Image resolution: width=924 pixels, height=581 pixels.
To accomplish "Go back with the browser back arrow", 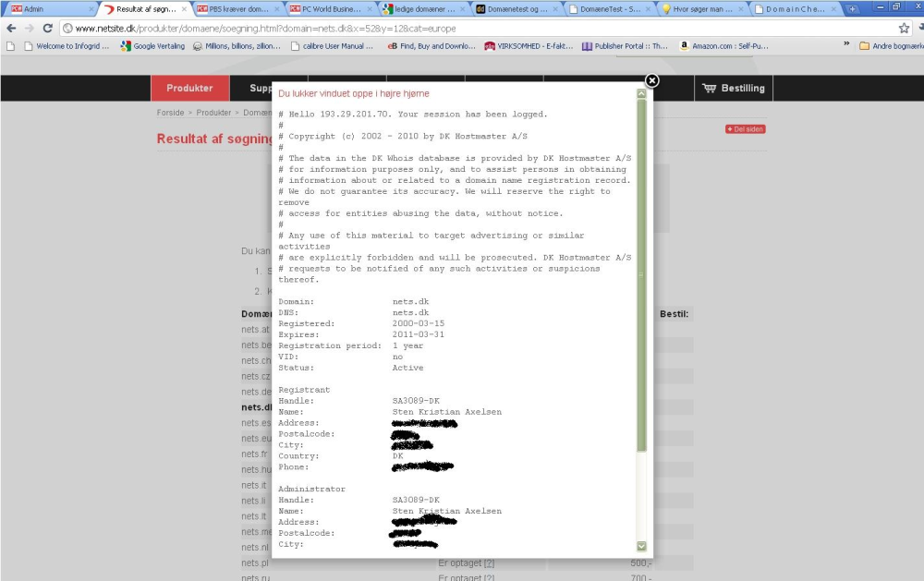I will (x=11, y=29).
